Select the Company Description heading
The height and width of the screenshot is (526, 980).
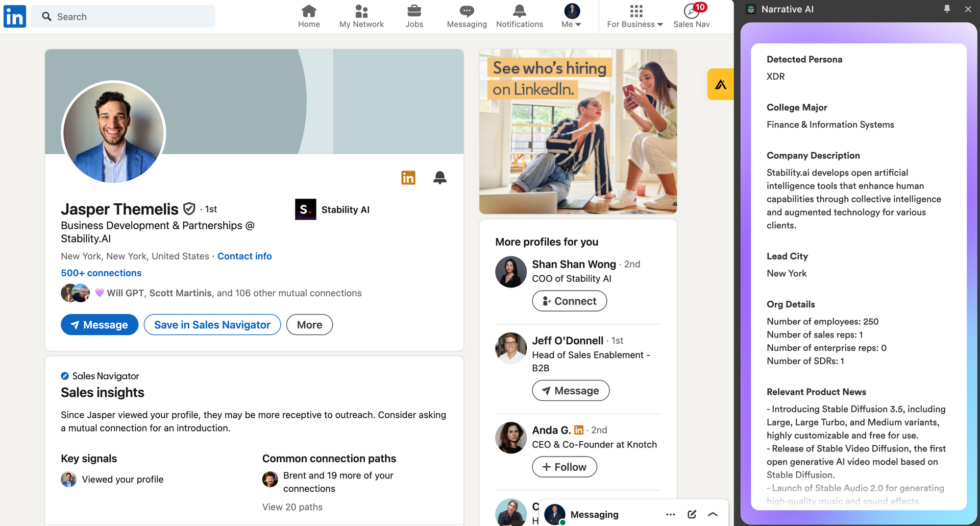[813, 155]
